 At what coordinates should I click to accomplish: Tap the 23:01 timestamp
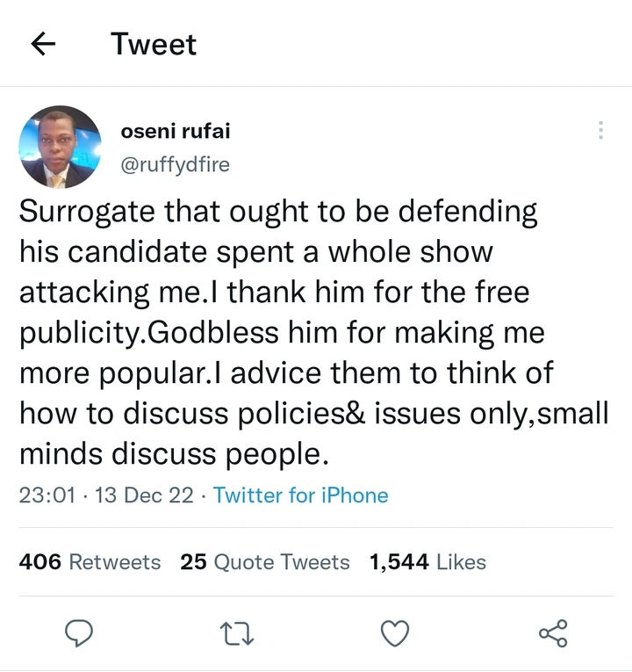click(x=47, y=495)
